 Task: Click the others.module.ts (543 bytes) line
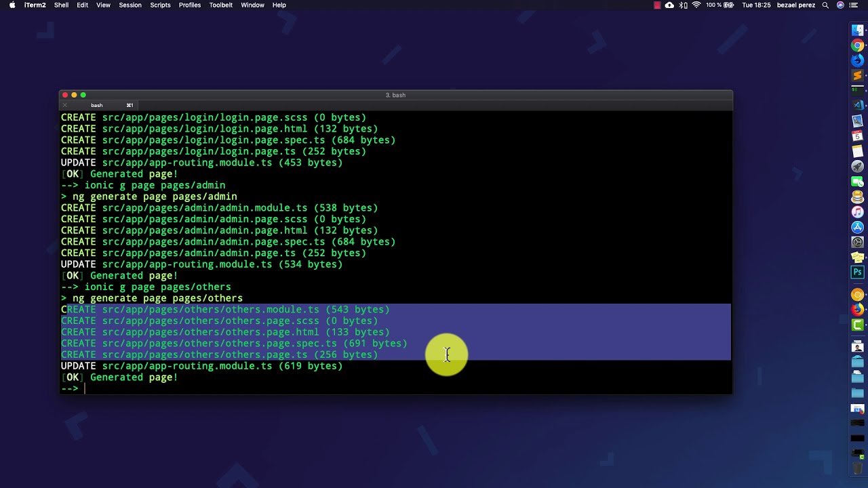[x=225, y=310]
